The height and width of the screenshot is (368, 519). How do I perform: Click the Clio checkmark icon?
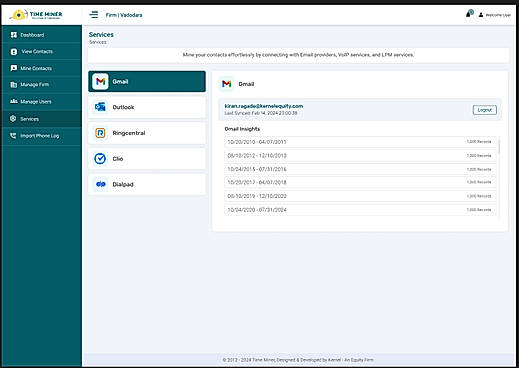[x=100, y=158]
